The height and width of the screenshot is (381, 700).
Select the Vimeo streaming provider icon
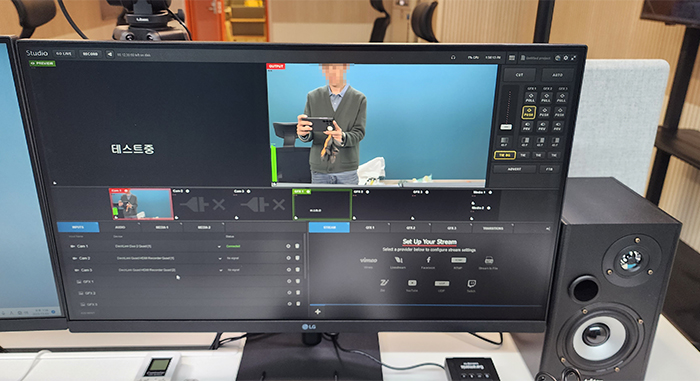click(x=368, y=260)
